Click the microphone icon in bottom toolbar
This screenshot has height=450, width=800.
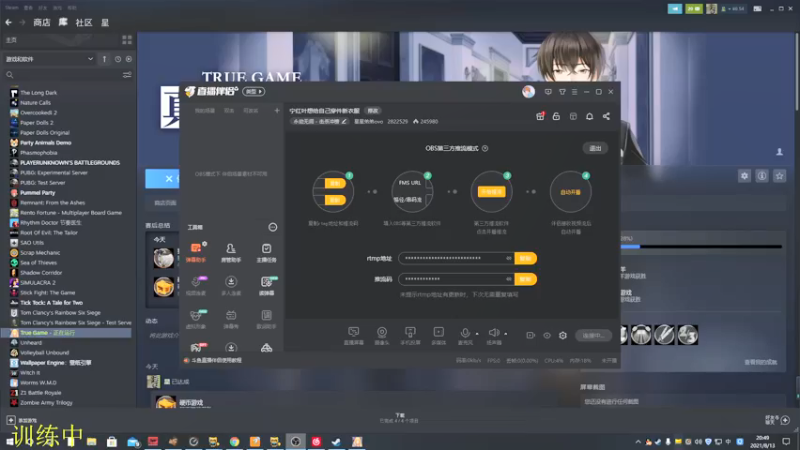pyautogui.click(x=465, y=333)
